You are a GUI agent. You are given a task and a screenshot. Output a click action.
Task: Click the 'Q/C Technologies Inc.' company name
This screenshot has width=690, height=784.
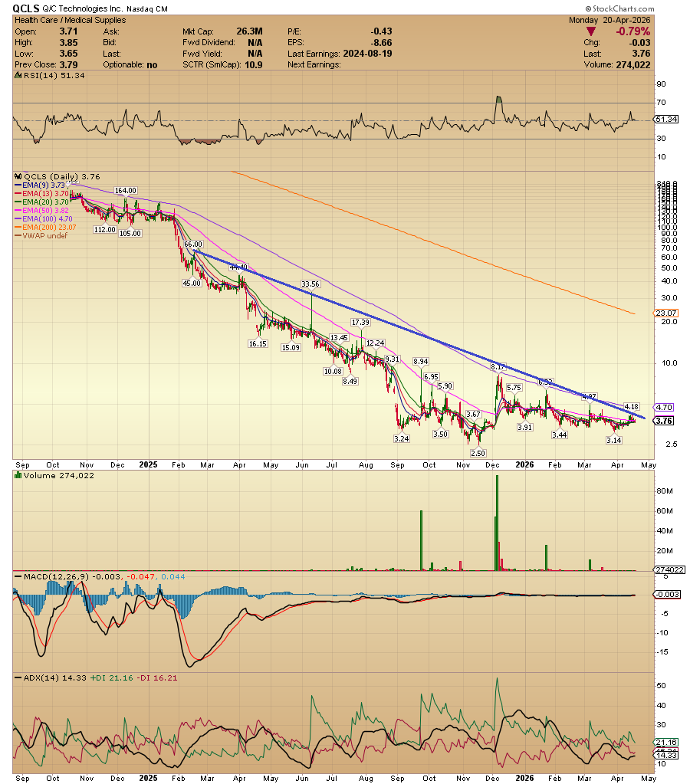83,8
